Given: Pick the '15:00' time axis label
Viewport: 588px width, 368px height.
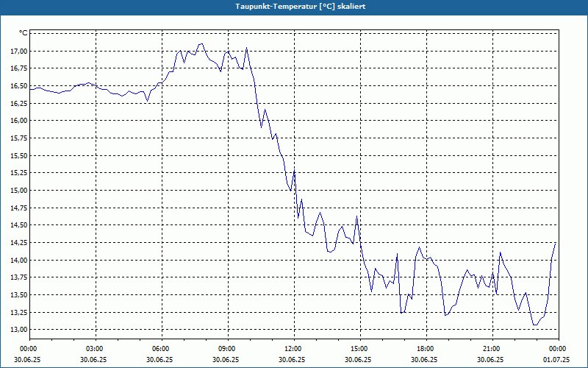Looking at the screenshot, I should (x=359, y=349).
